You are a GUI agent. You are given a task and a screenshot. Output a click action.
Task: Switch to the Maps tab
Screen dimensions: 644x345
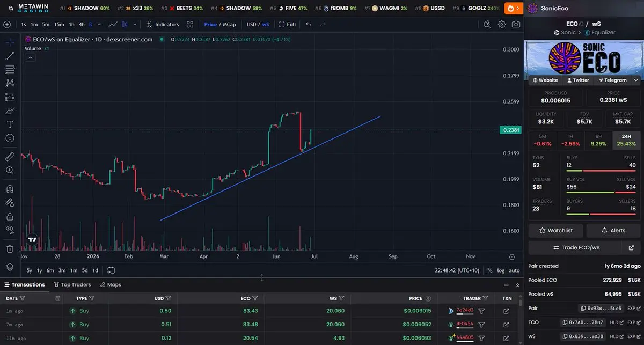coord(110,285)
